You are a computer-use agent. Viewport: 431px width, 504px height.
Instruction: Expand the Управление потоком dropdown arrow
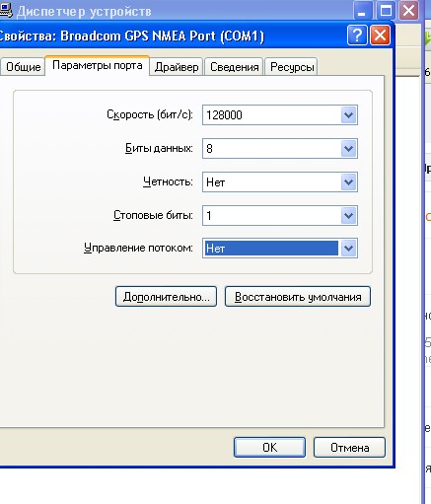coord(348,249)
